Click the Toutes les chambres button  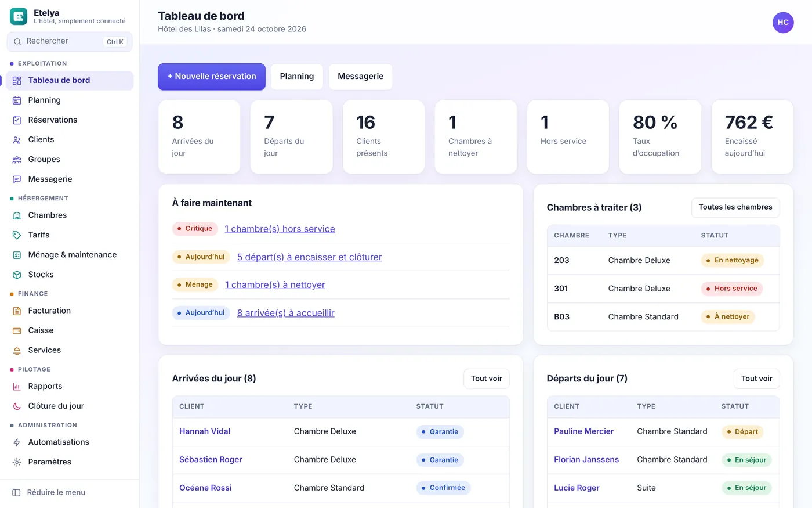coord(735,207)
